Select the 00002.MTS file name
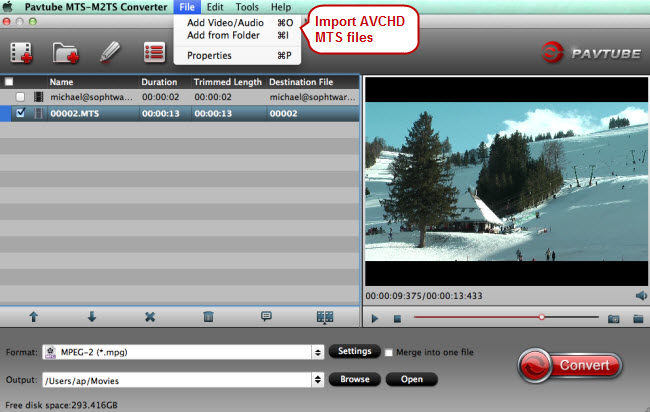The image size is (650, 412). point(75,114)
